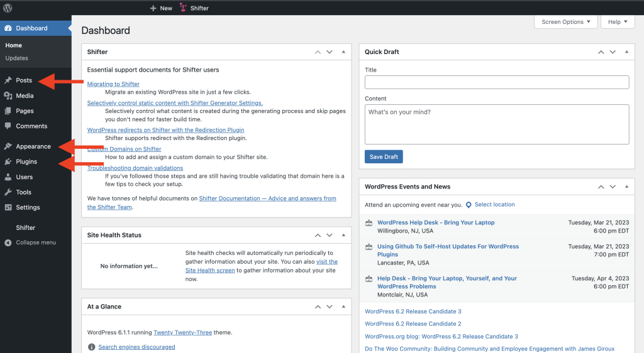Click the Posts pushpin icon
Viewport: 644px width, 353px height.
[8, 80]
